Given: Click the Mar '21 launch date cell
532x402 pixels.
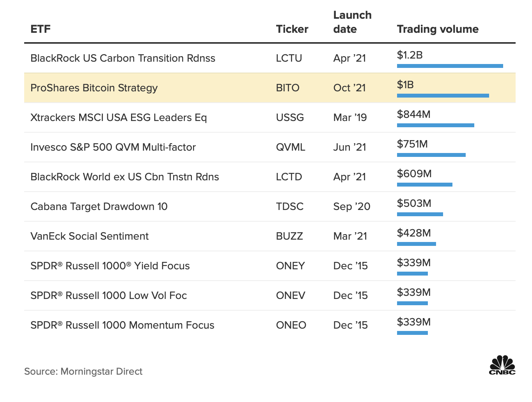Looking at the screenshot, I should (x=350, y=236).
